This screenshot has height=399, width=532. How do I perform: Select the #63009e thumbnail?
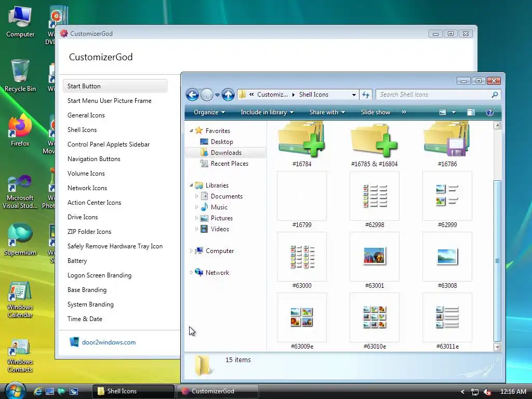coord(302,317)
